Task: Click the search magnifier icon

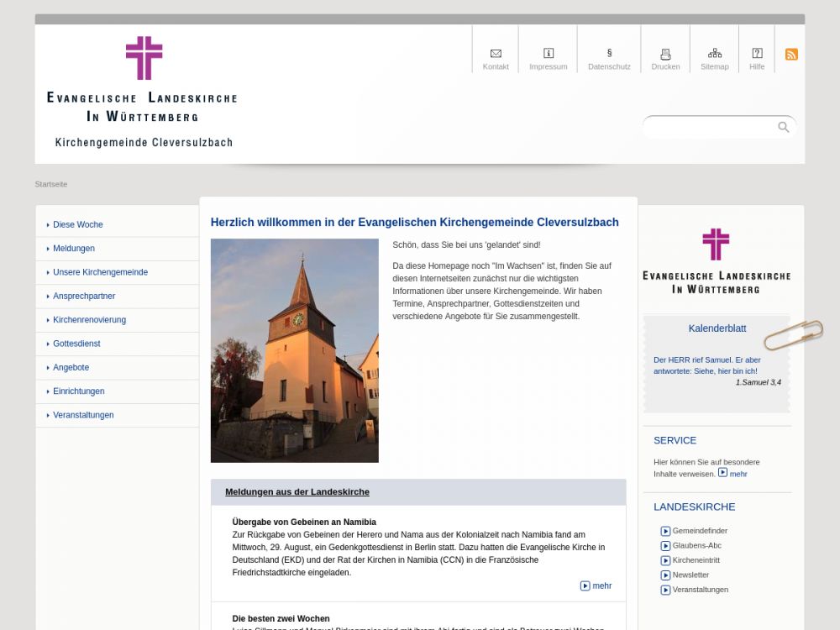Action: 784,127
